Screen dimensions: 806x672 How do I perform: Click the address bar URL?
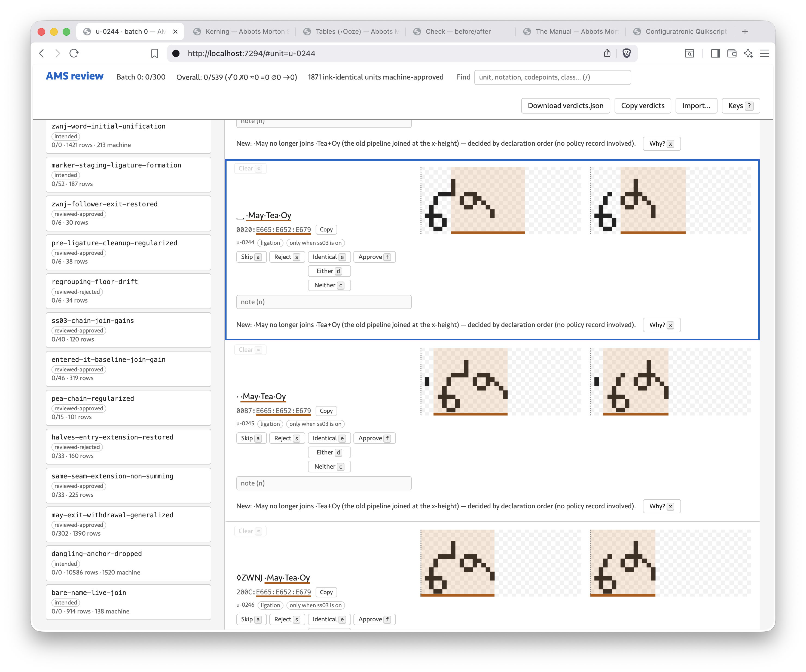(251, 53)
